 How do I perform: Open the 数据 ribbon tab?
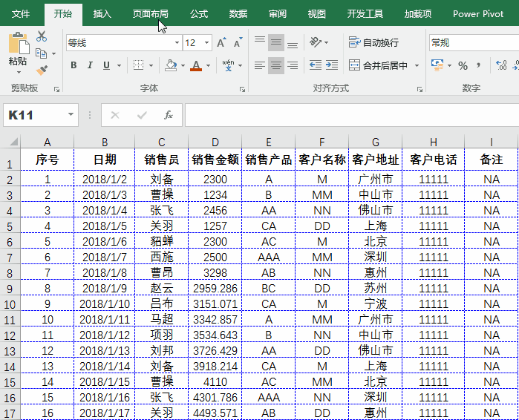[x=238, y=13]
